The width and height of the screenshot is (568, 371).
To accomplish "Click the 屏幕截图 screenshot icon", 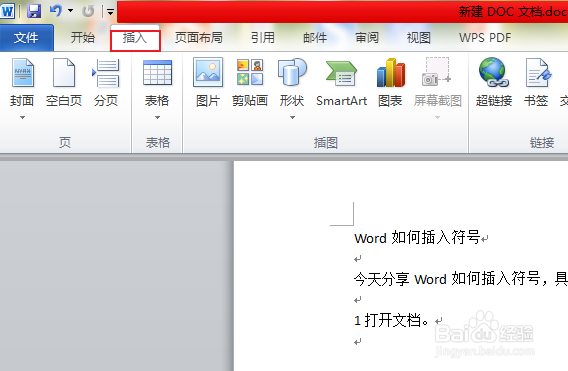I will point(437,72).
